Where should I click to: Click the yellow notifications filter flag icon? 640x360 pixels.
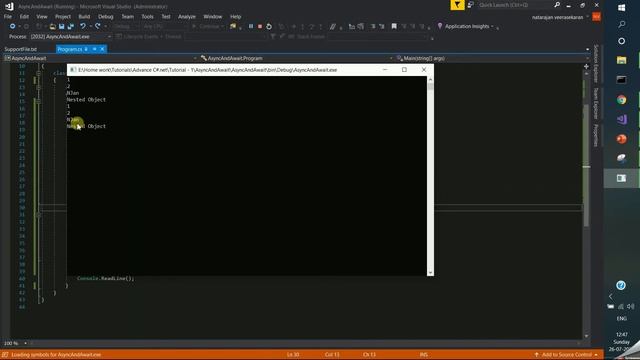pyautogui.click(x=457, y=5)
